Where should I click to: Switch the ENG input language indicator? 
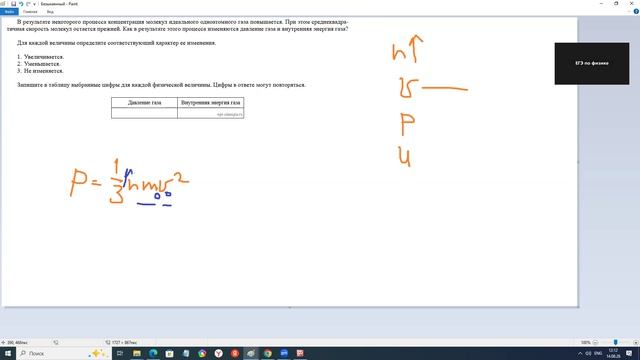598,353
